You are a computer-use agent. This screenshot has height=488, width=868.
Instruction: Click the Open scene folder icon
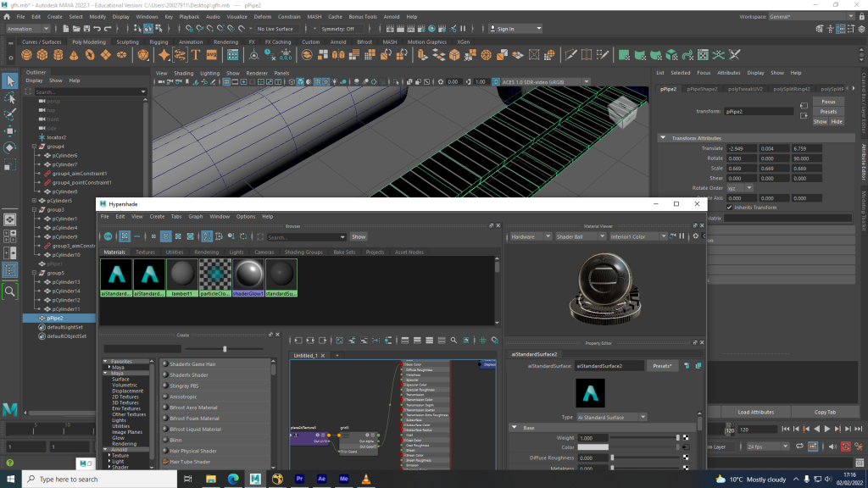[x=76, y=29]
